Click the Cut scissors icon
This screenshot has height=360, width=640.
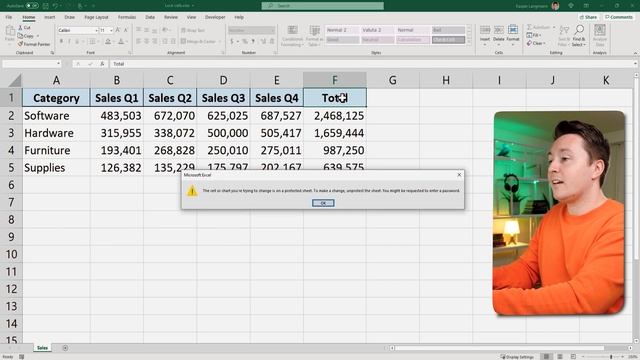[20, 27]
